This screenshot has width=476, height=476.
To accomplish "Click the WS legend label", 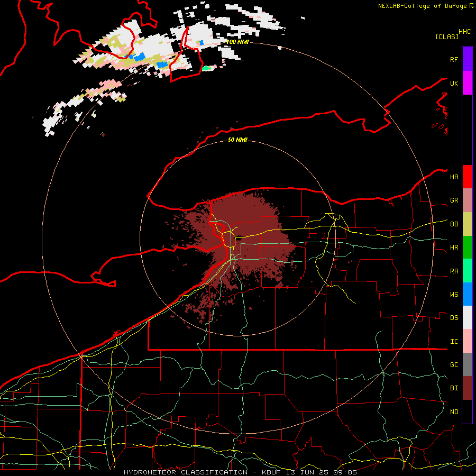I will click(x=454, y=294).
